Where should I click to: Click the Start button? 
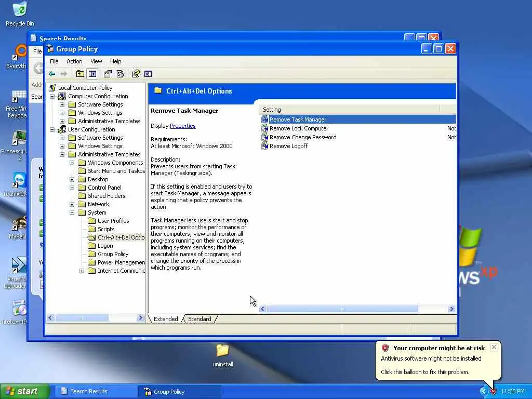point(24,392)
